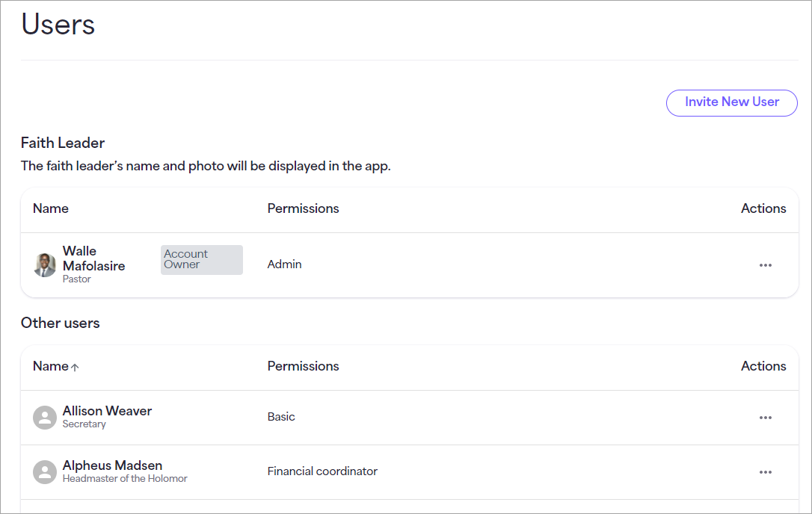Click the Admin permission for Walle
Viewport: 812px width, 514px height.
284,264
